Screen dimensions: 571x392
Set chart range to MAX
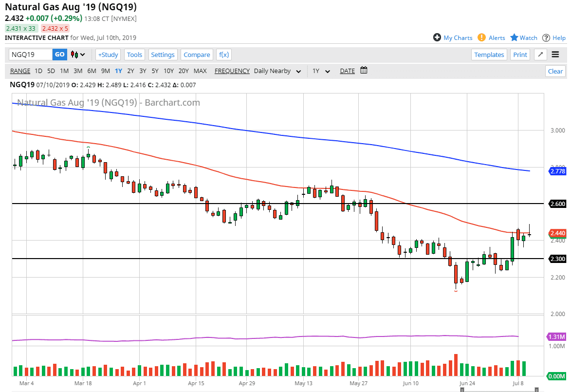pyautogui.click(x=200, y=71)
